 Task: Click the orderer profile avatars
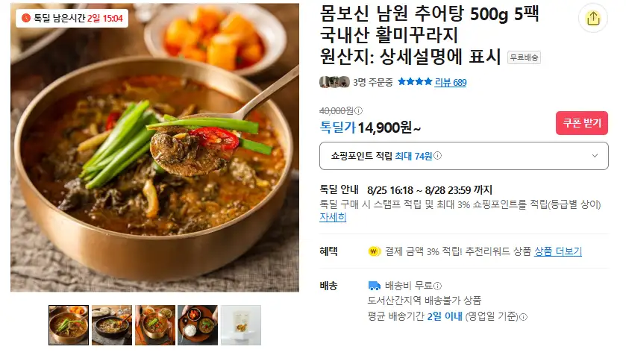(x=334, y=82)
